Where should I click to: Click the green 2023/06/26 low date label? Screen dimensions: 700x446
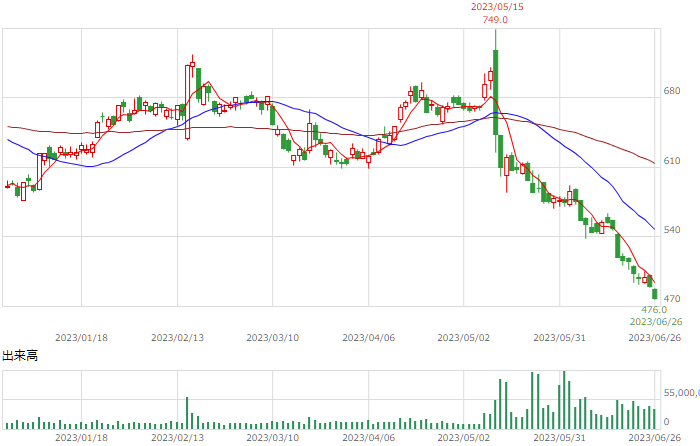(x=656, y=321)
